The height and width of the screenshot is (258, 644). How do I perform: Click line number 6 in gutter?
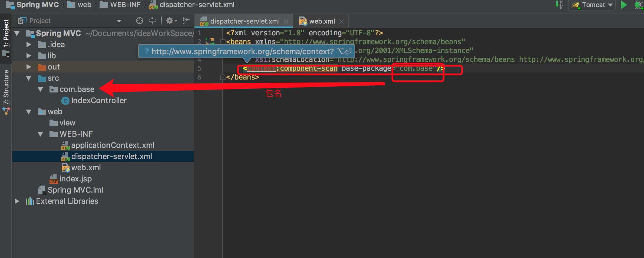tap(199, 77)
